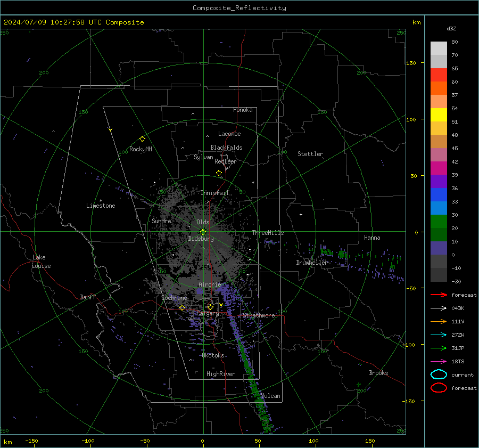The height and width of the screenshot is (448, 479).
Task: Click the Lake Louise label
Action: (x=41, y=262)
